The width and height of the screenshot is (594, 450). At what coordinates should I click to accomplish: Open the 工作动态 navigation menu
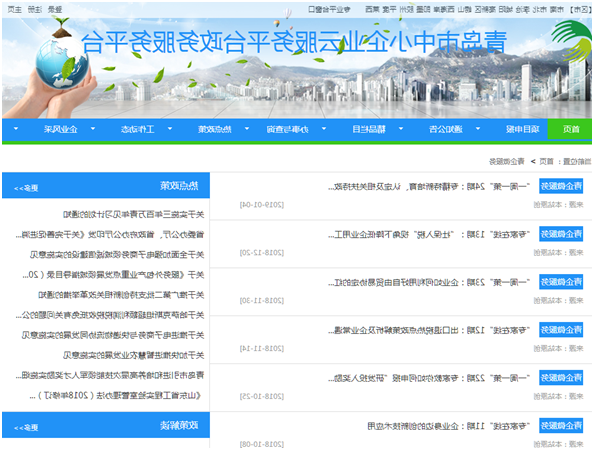138,129
